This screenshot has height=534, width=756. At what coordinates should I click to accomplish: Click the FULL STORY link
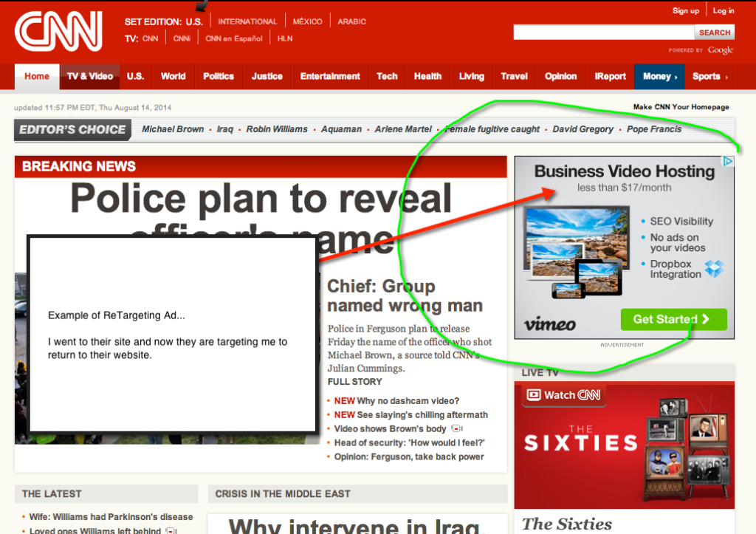tap(354, 382)
